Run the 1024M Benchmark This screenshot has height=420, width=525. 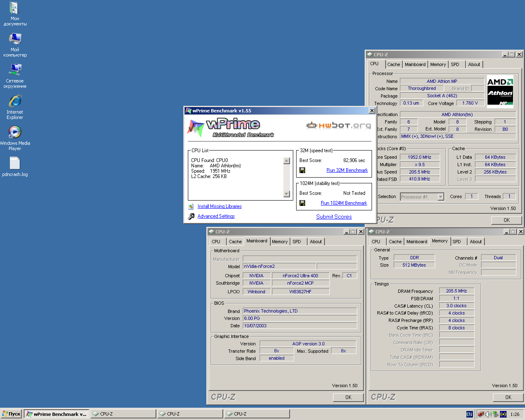coord(344,203)
